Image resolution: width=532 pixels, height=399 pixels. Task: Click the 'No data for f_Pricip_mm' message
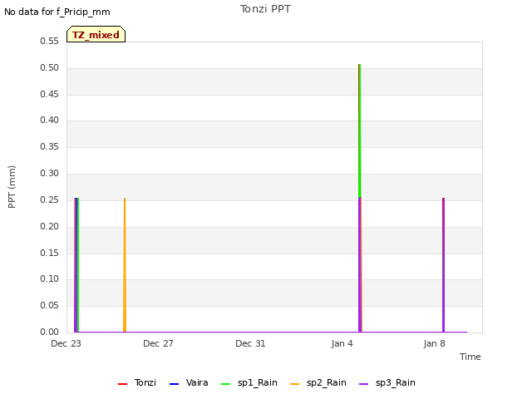(57, 12)
